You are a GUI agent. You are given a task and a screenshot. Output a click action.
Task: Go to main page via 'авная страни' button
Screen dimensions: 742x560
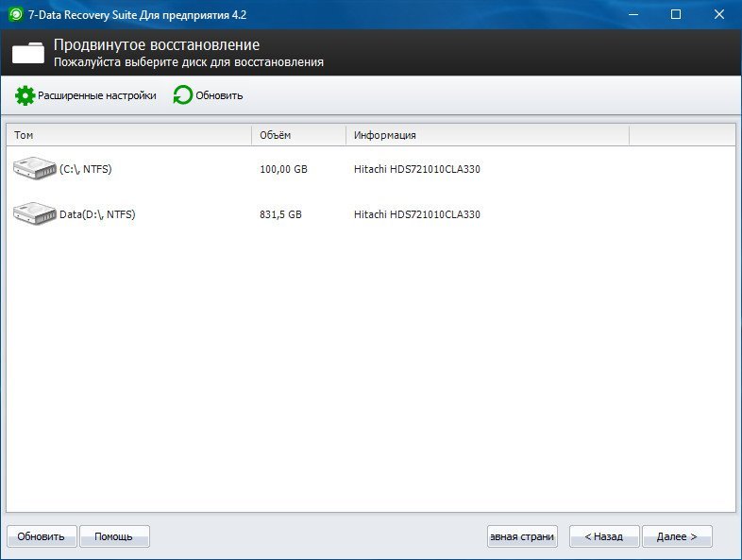click(x=522, y=536)
